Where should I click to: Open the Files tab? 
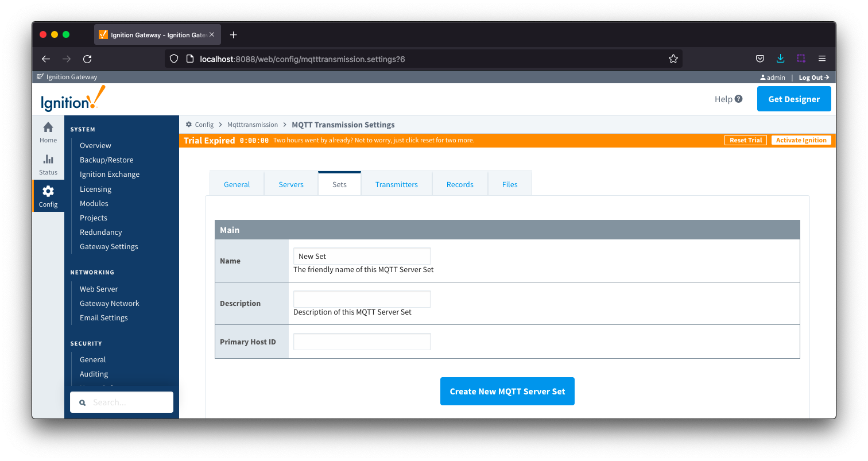point(510,184)
